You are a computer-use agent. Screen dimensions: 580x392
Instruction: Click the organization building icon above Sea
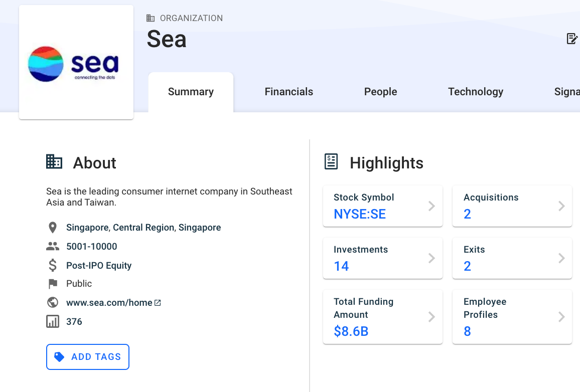click(151, 18)
